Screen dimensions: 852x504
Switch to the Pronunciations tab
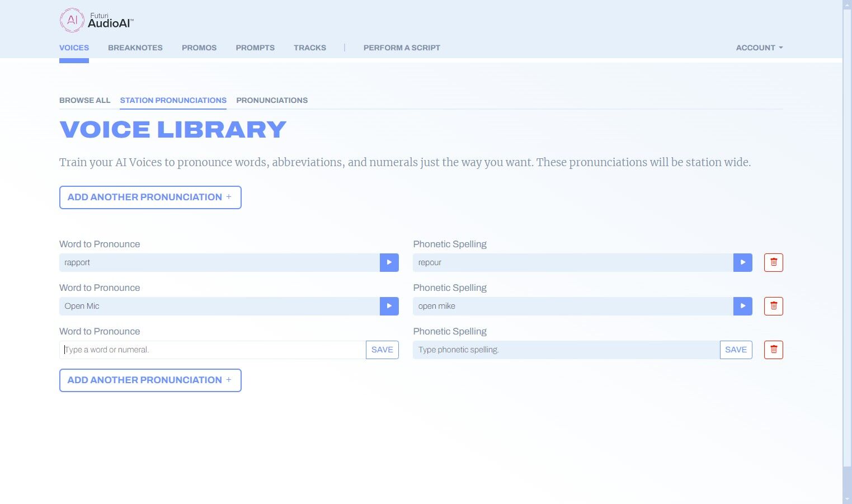point(272,100)
